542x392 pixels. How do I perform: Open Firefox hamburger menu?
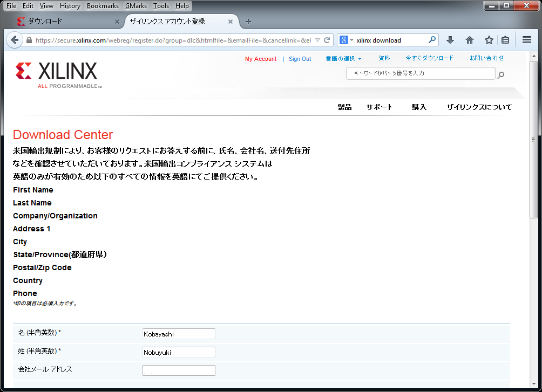(x=527, y=40)
